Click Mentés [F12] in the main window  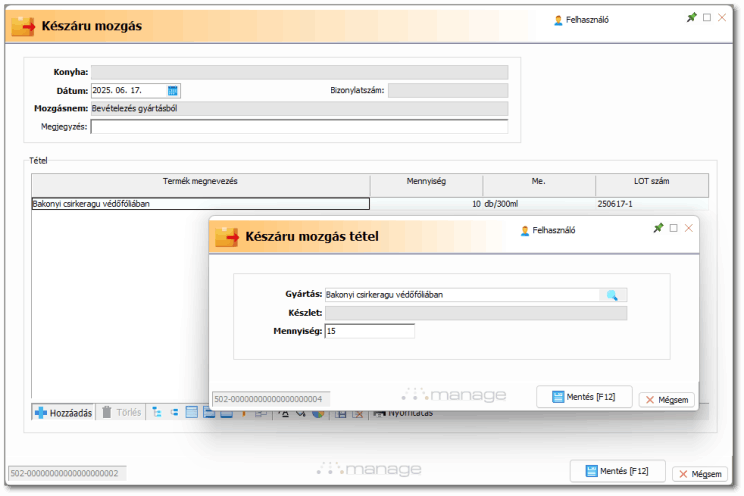[618, 471]
